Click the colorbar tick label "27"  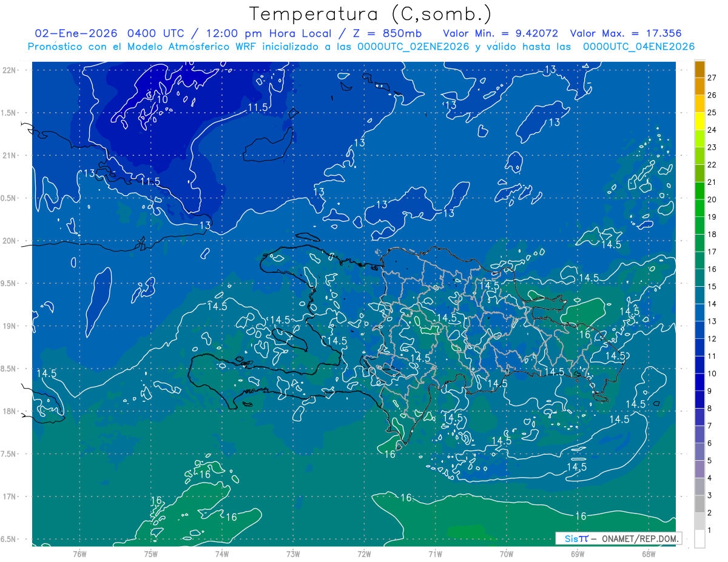712,78
